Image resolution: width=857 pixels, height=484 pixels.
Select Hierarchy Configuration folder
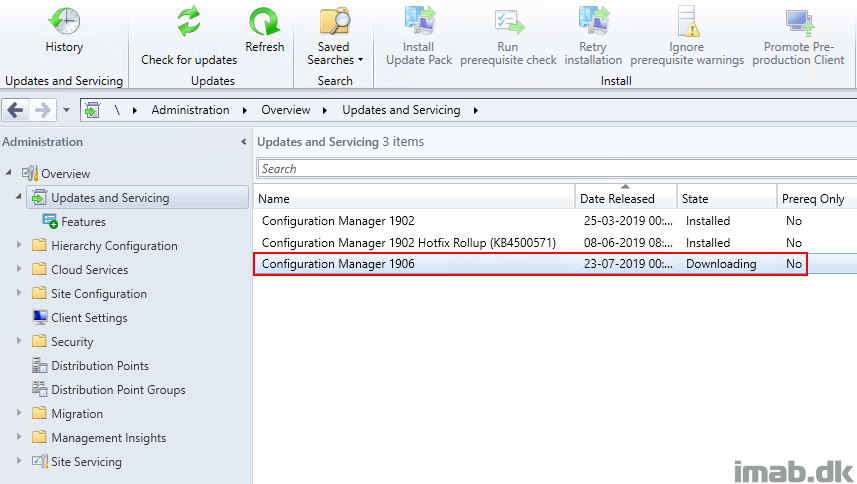point(114,246)
